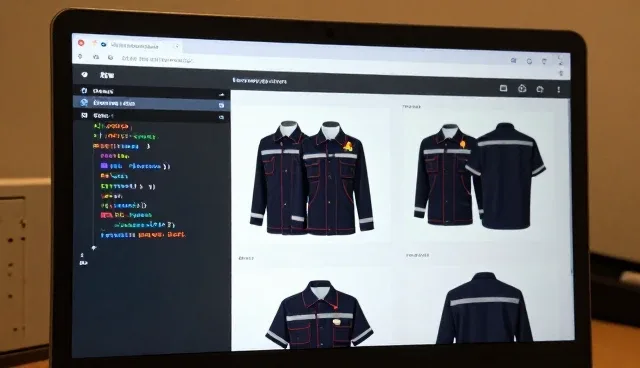Viewport: 640px width, 368px height.
Task: Select the highlighted blue row in the sidebar
Action: (151, 103)
